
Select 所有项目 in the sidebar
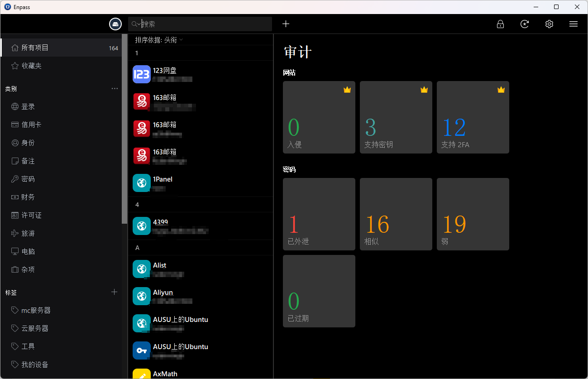35,48
